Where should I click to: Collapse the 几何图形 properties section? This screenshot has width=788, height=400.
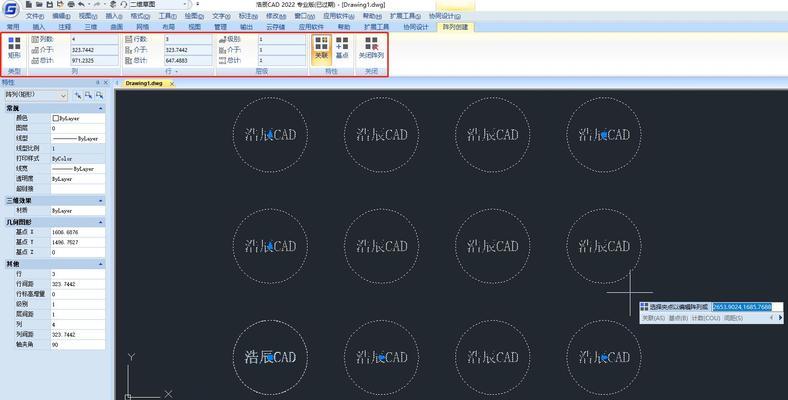101,222
